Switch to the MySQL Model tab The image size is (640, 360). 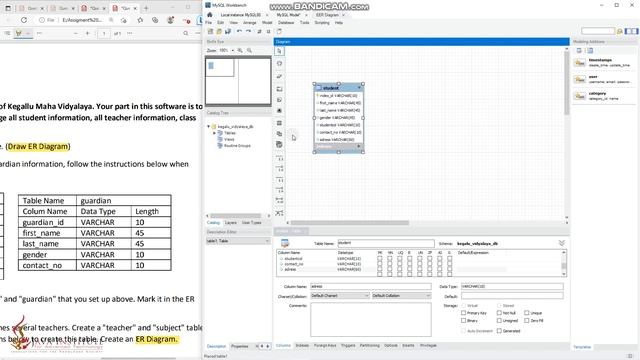pyautogui.click(x=288, y=15)
